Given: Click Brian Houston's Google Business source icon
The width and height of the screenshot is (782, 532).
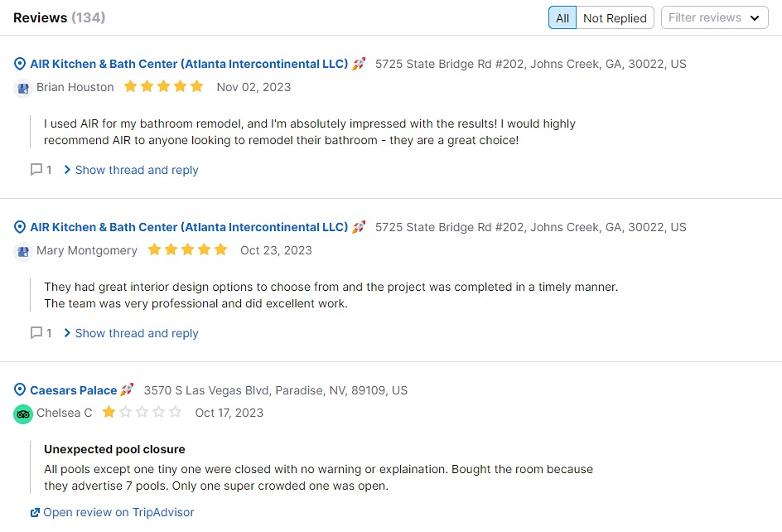Looking at the screenshot, I should pyautogui.click(x=22, y=88).
